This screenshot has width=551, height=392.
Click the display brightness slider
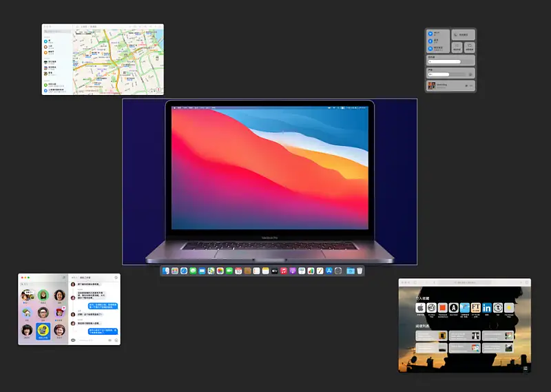point(450,61)
